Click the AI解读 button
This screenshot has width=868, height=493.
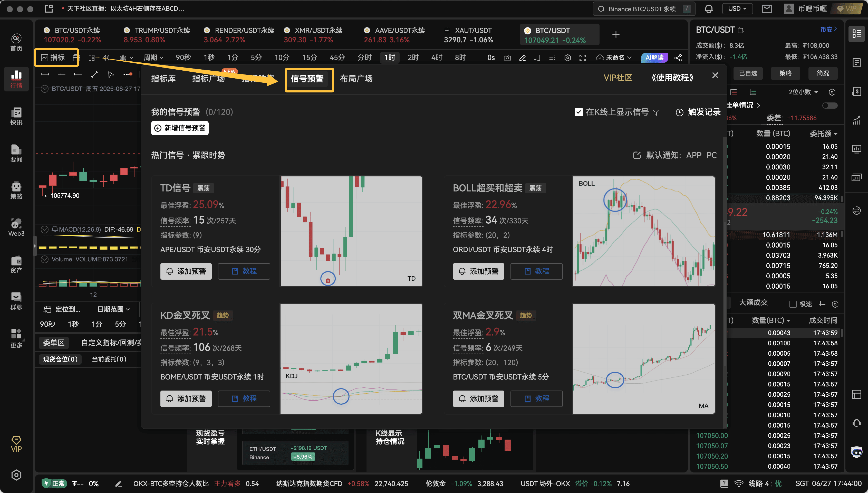654,58
